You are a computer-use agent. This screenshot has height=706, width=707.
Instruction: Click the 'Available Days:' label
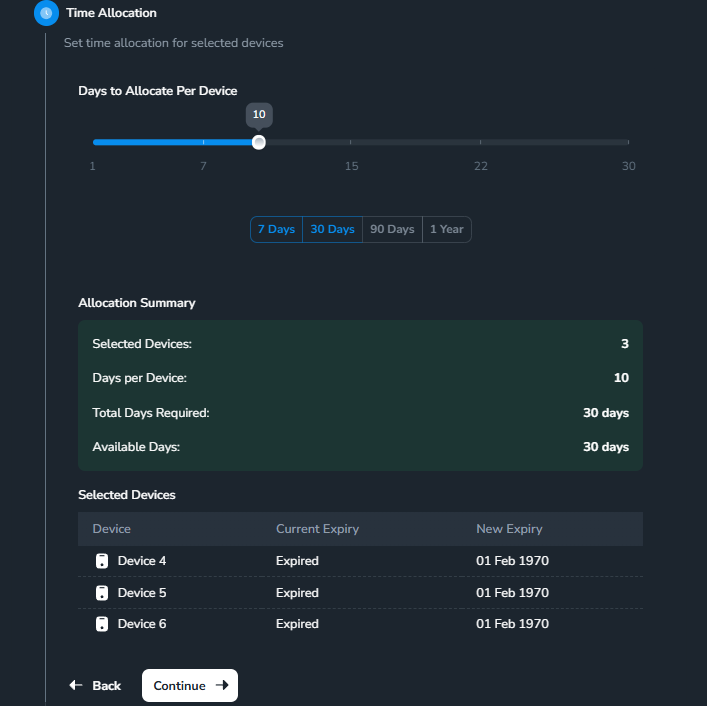(136, 447)
